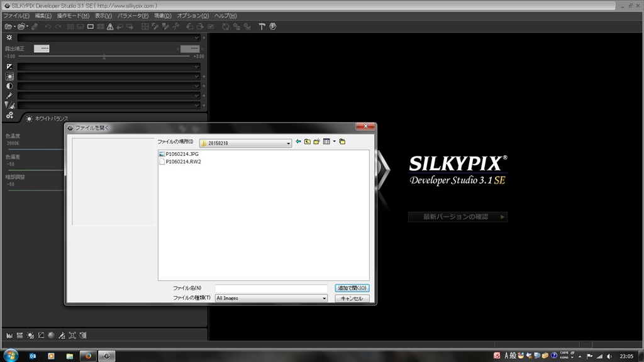Switch to combination view mode icon

point(80,26)
